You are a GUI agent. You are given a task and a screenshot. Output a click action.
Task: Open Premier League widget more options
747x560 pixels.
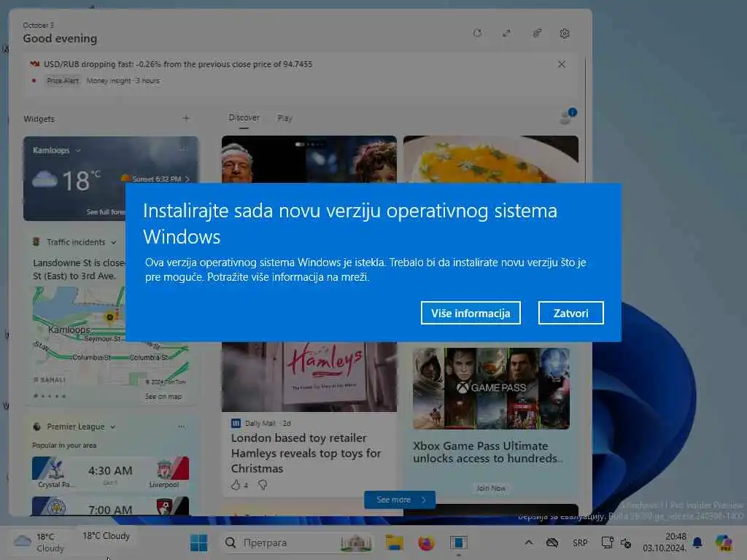(x=182, y=427)
